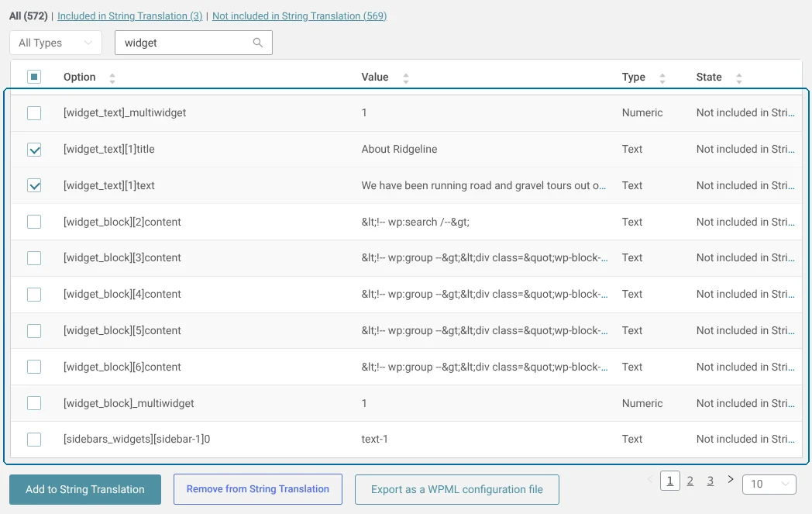Select the [widget_block][2]content checkbox
This screenshot has height=514, width=812.
click(x=34, y=222)
